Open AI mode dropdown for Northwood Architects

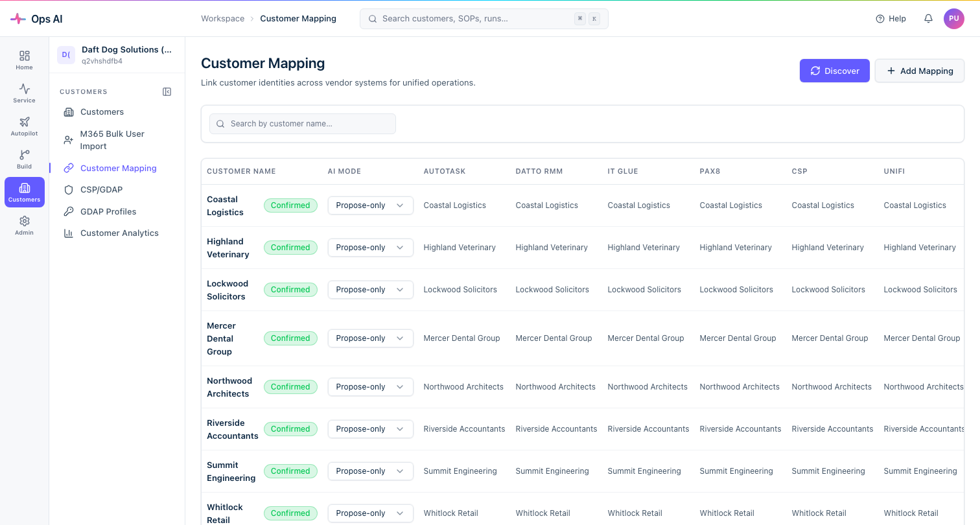(370, 387)
